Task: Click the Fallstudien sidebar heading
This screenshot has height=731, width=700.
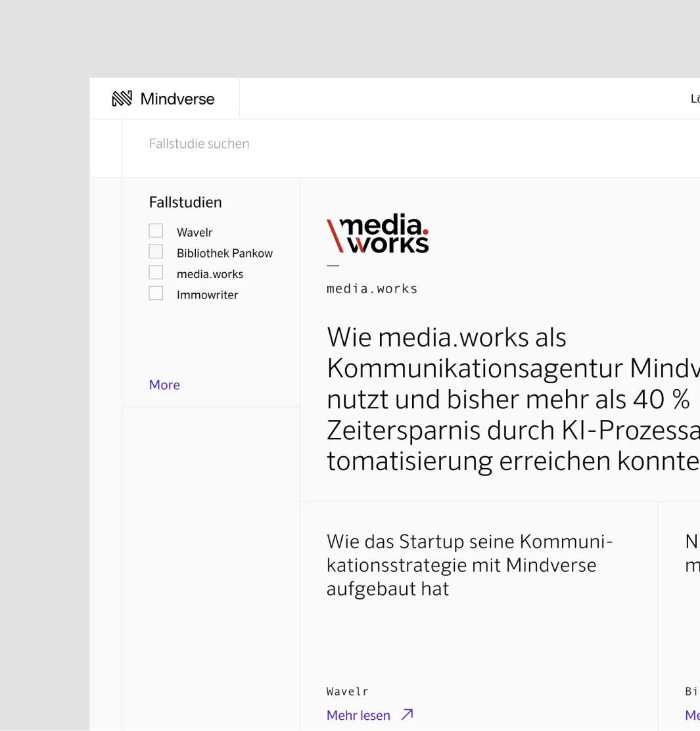Action: point(185,202)
